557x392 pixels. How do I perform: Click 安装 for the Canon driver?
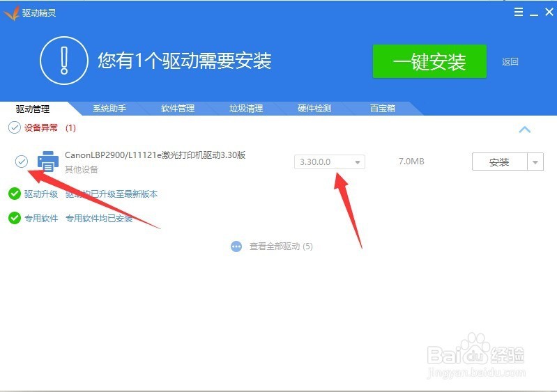[499, 162]
